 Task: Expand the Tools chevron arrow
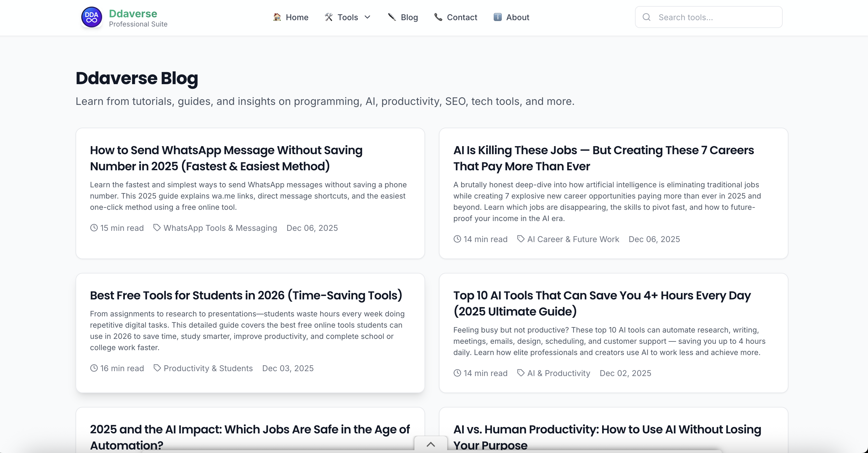pyautogui.click(x=368, y=17)
